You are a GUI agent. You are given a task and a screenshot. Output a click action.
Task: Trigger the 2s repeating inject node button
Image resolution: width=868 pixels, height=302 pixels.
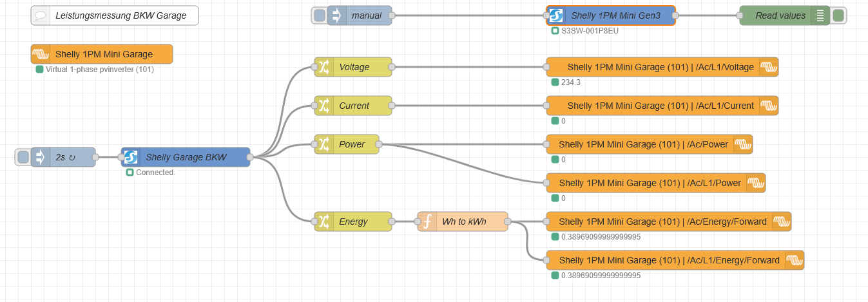click(23, 157)
